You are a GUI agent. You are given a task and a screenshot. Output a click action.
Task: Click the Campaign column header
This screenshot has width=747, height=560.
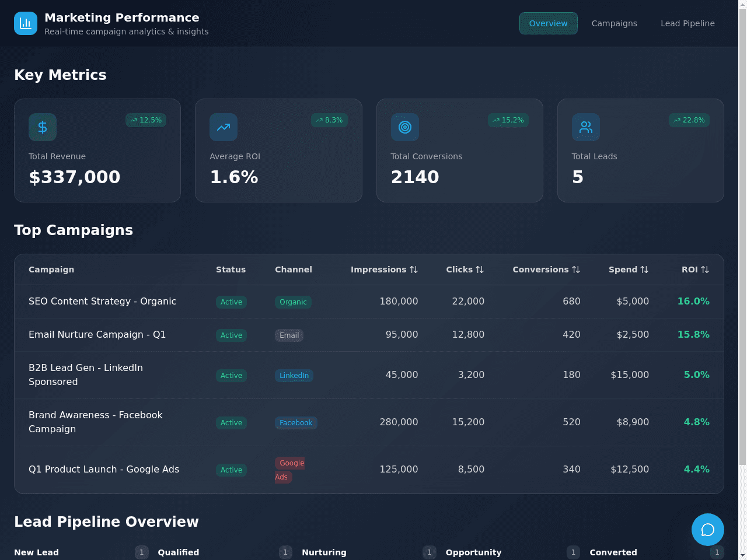point(51,269)
